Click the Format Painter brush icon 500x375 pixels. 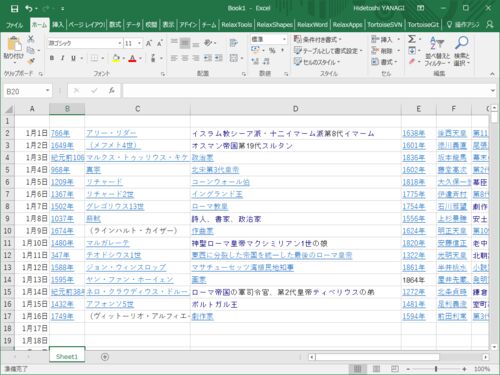(x=31, y=61)
